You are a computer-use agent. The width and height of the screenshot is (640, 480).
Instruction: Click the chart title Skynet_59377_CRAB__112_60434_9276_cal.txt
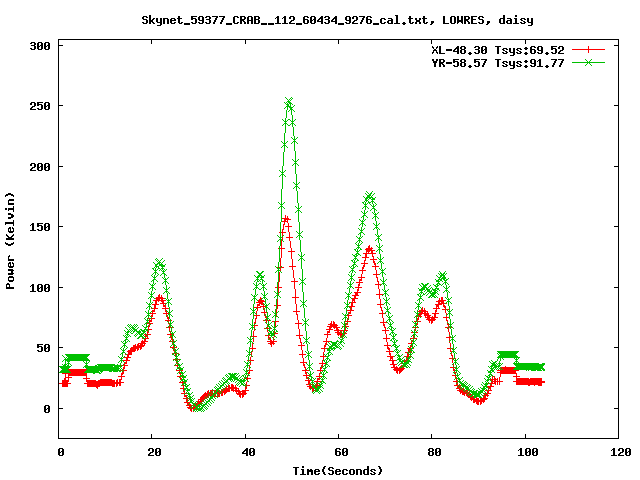click(x=337, y=20)
